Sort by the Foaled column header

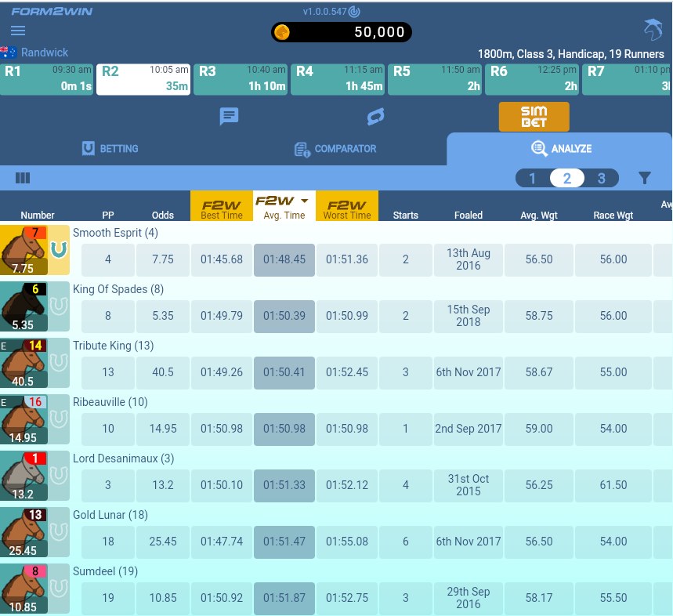click(469, 215)
